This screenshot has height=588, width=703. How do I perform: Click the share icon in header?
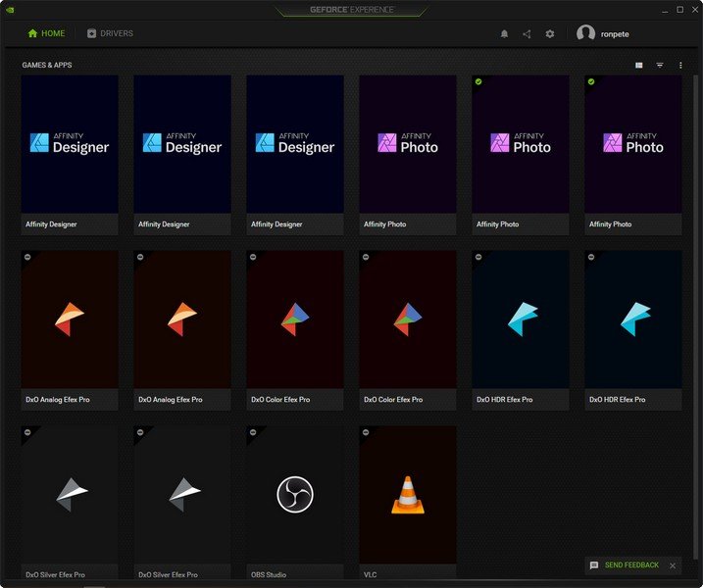click(x=527, y=34)
